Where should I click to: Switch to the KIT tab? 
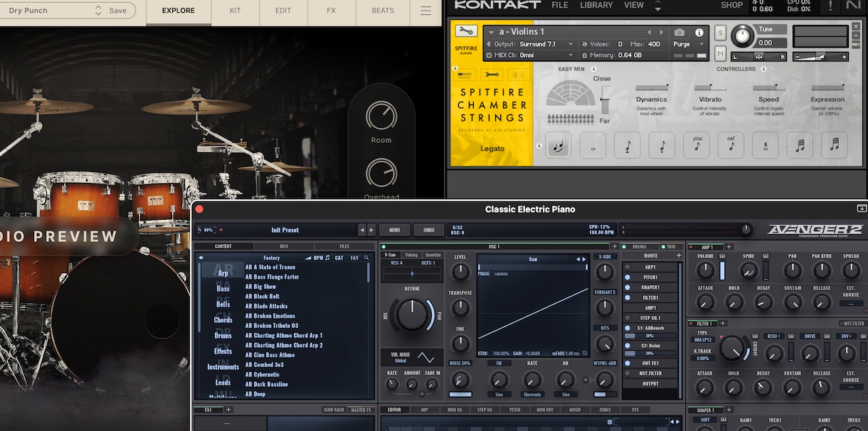(x=235, y=11)
